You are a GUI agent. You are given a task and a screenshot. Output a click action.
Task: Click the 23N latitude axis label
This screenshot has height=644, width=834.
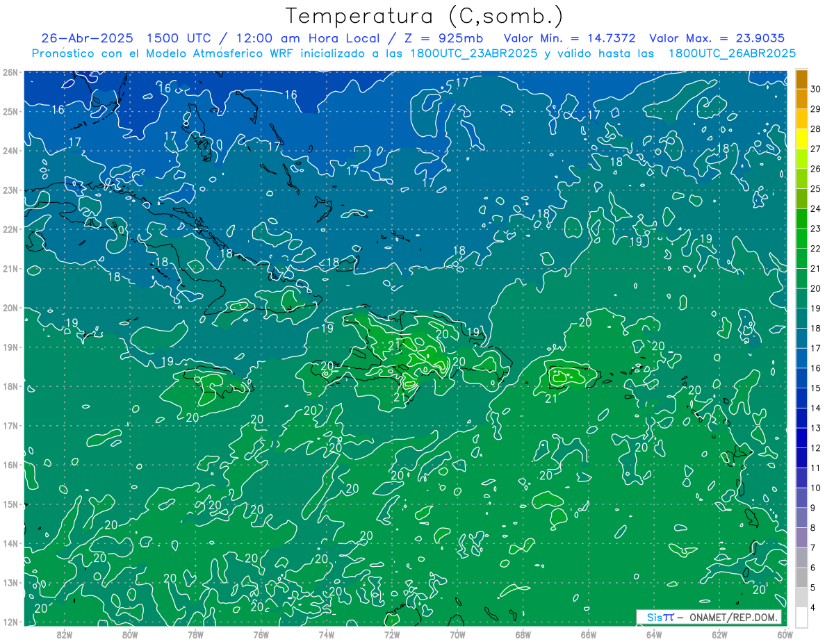[x=10, y=190]
